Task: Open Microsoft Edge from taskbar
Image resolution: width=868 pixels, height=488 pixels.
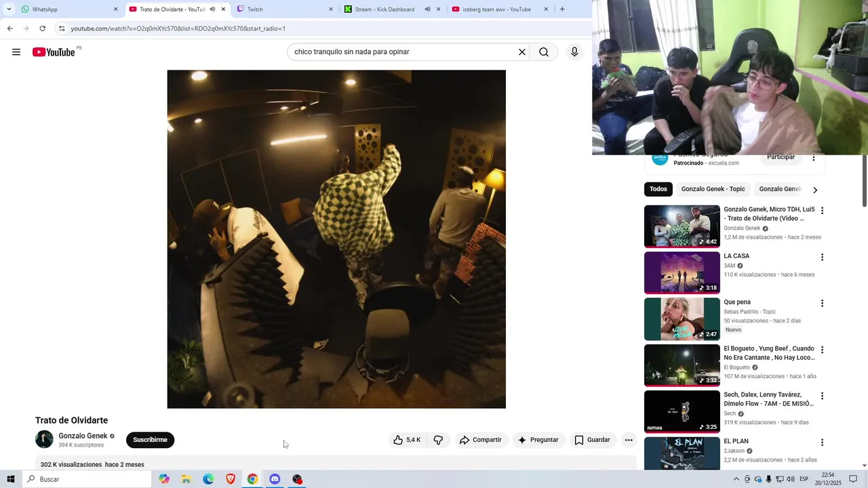Action: 208,479
